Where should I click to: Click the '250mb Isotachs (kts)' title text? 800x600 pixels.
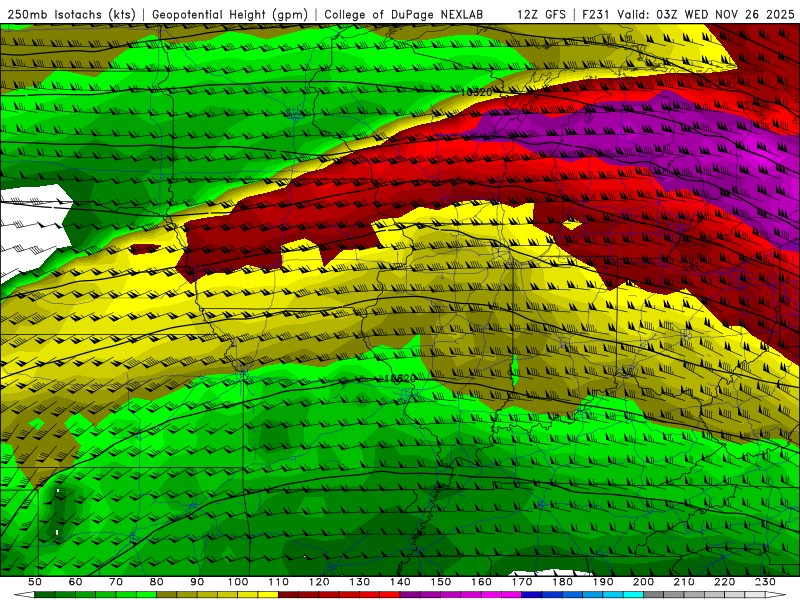pyautogui.click(x=71, y=15)
